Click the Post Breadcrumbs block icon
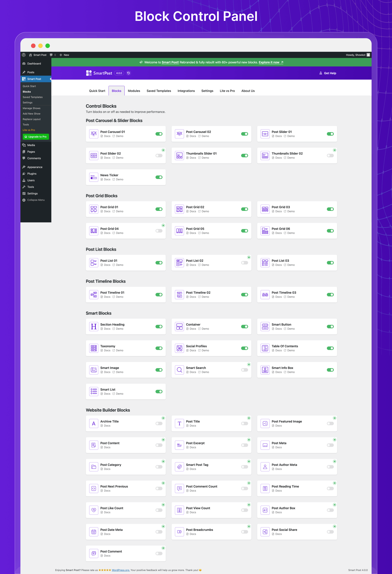Screen dimensions: 392x574 [179, 532]
